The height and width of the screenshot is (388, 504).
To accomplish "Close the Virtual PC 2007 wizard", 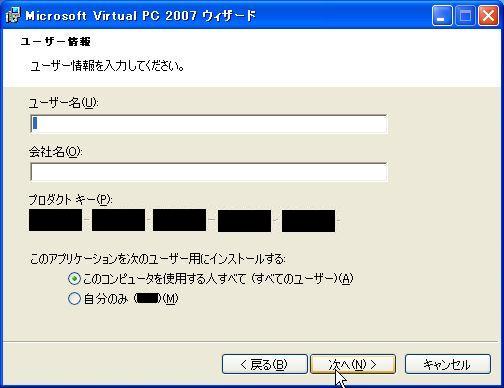I will pyautogui.click(x=488, y=16).
